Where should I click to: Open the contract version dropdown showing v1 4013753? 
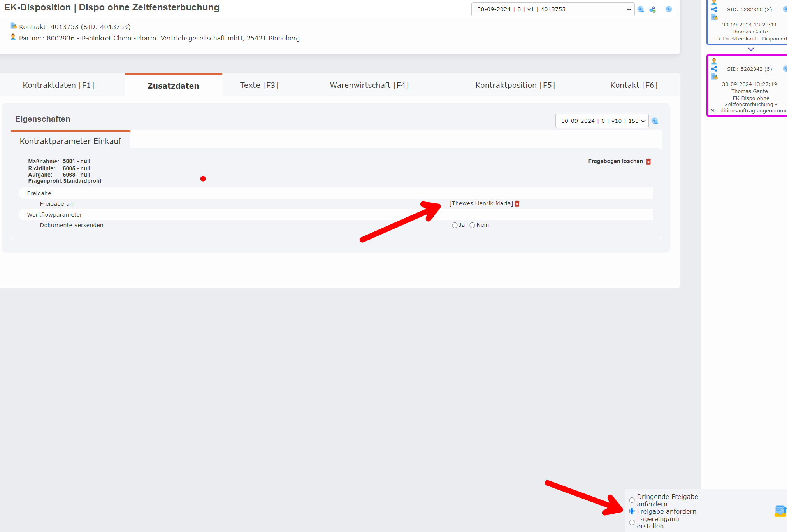pos(553,9)
